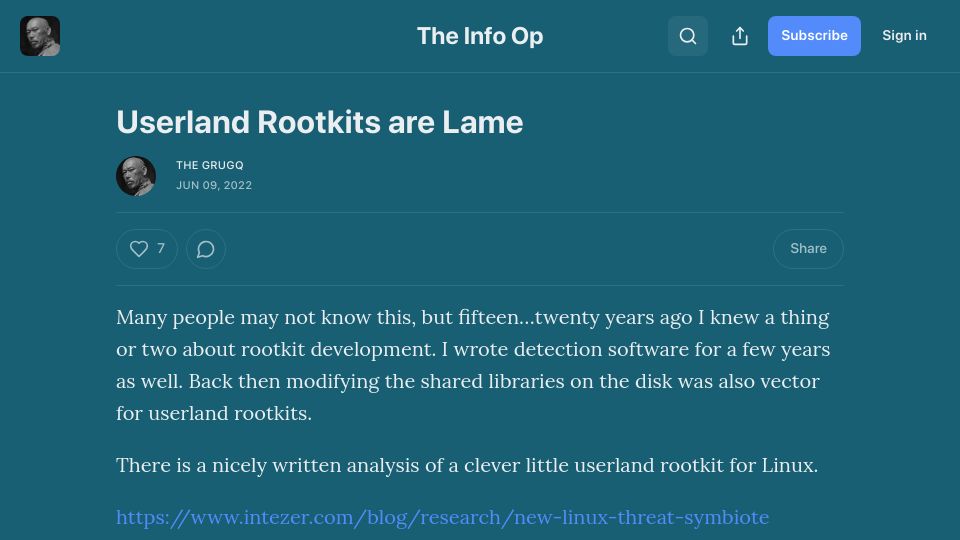Open the author's avatar beside THE GRUGQ
This screenshot has height=540, width=960.
click(136, 176)
